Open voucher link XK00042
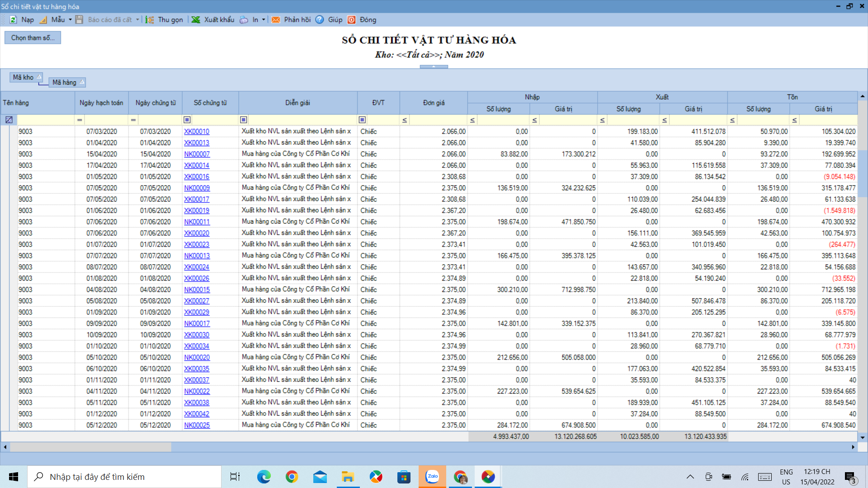Viewport: 868px width, 488px height. (x=197, y=414)
